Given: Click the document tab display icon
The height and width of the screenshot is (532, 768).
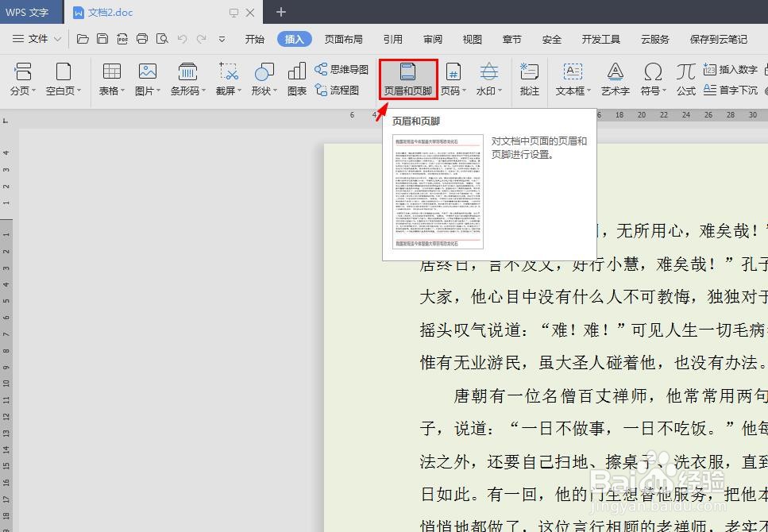Looking at the screenshot, I should click(234, 13).
